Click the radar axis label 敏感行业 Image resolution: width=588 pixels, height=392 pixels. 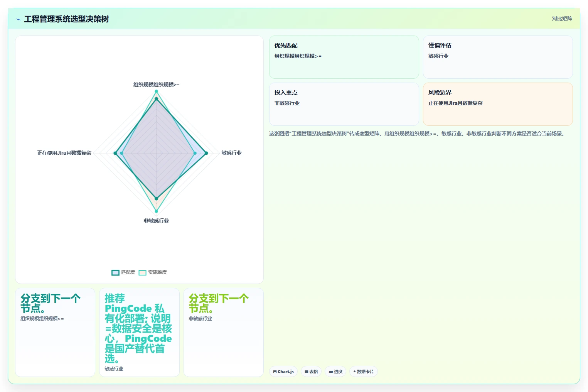coord(231,153)
